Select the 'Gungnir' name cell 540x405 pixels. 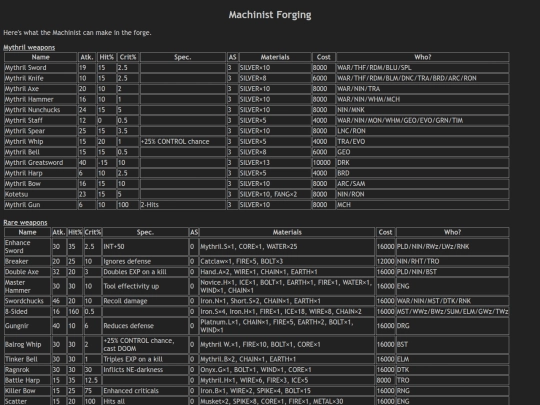28,326
